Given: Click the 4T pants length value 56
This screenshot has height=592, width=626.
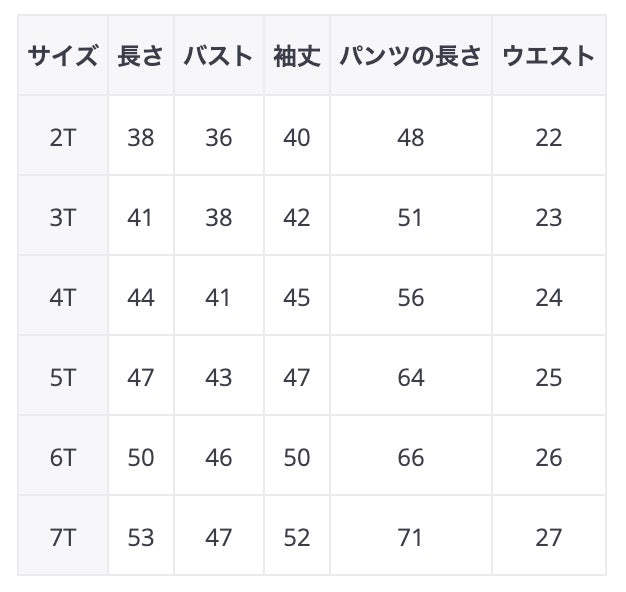Looking at the screenshot, I should point(411,297).
